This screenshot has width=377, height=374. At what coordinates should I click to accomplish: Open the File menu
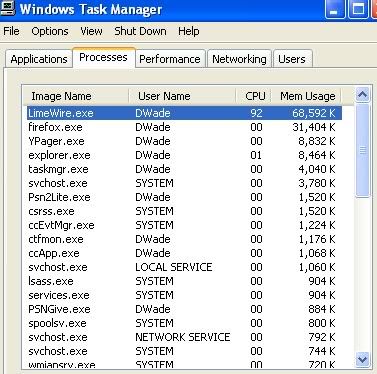11,31
